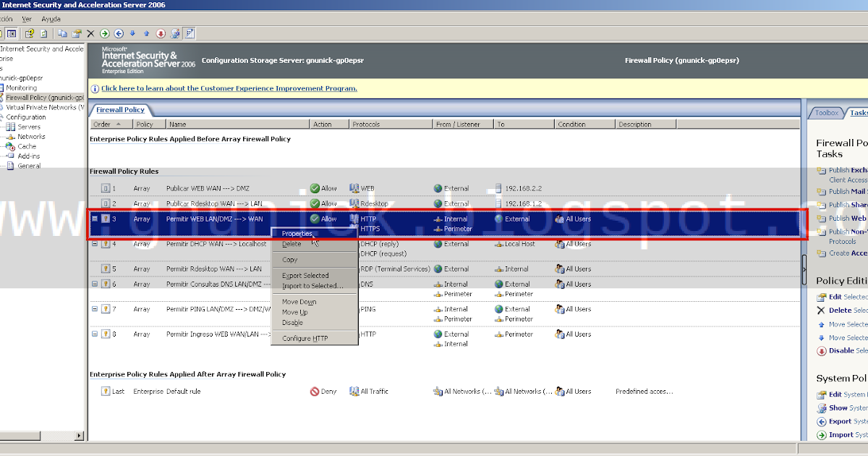Switch to the Toolbox tab

click(x=827, y=113)
